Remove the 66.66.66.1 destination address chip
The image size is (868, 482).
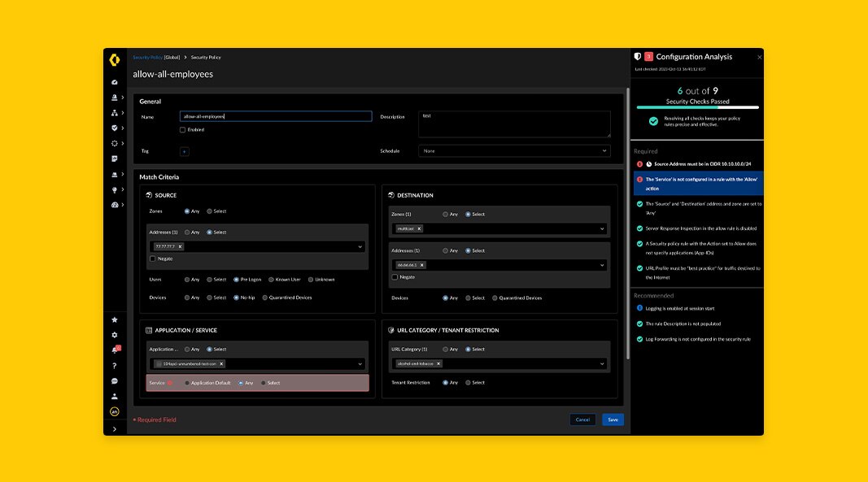(x=421, y=265)
